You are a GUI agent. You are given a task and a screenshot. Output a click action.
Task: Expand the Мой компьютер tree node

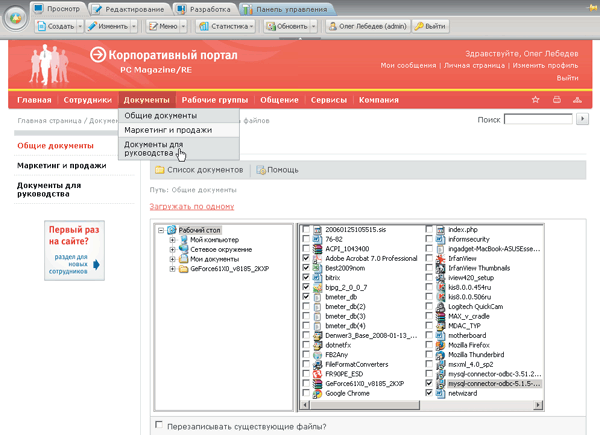click(172, 240)
